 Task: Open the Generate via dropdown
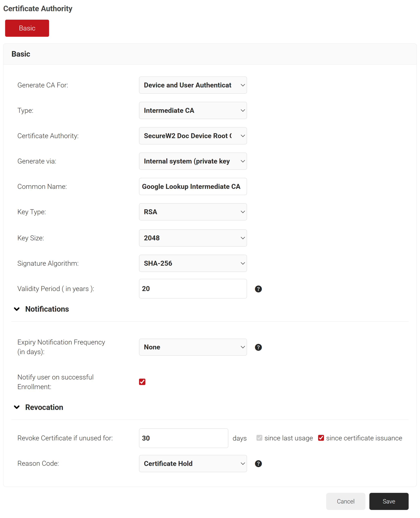pos(193,161)
